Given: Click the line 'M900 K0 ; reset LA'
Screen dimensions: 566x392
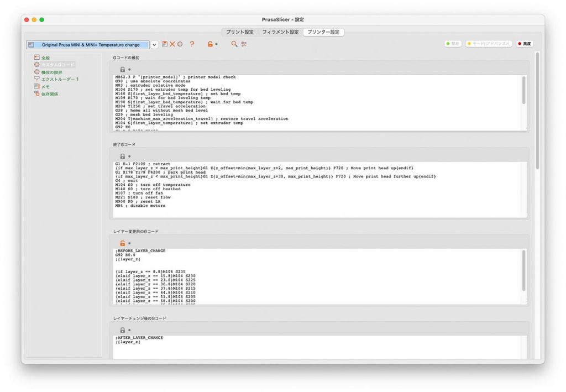Looking at the screenshot, I should click(x=138, y=201).
